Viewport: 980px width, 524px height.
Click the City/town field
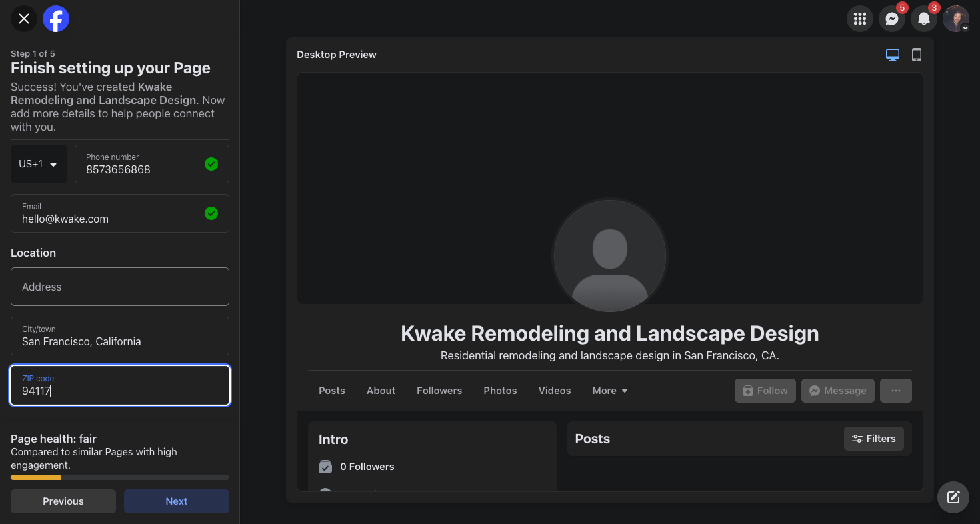pos(120,336)
